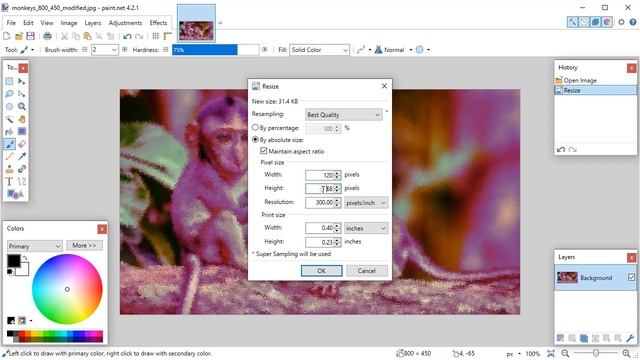Select the Ellipse Select tool
Image resolution: width=640 pixels, height=360 pixels.
click(x=9, y=107)
